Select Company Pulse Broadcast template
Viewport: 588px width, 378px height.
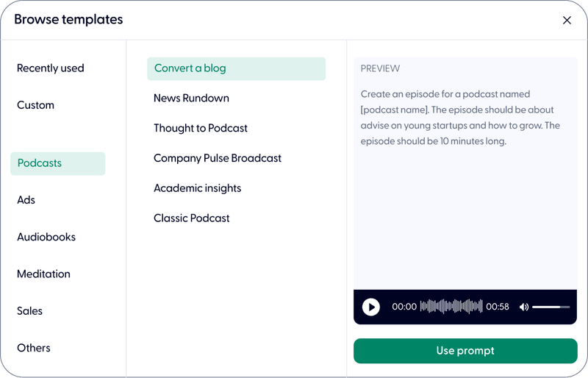pyautogui.click(x=218, y=158)
